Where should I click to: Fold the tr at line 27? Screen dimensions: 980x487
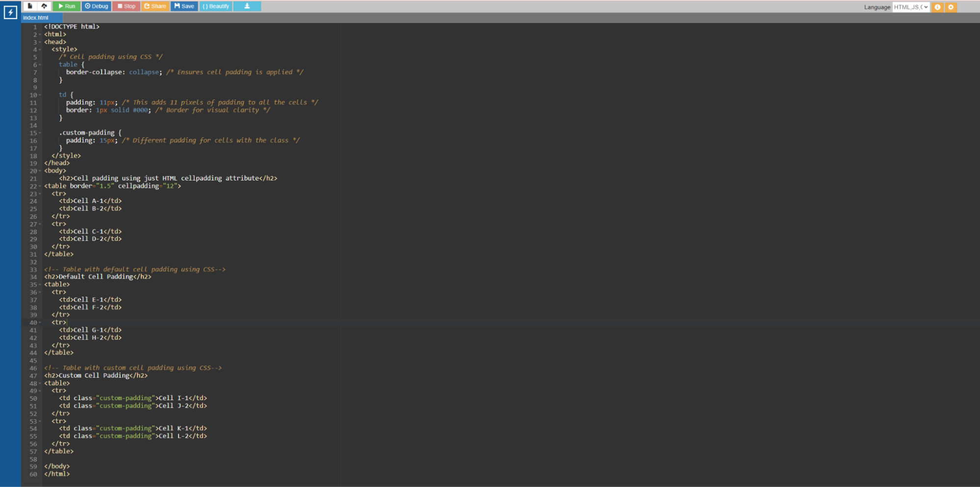pos(40,224)
